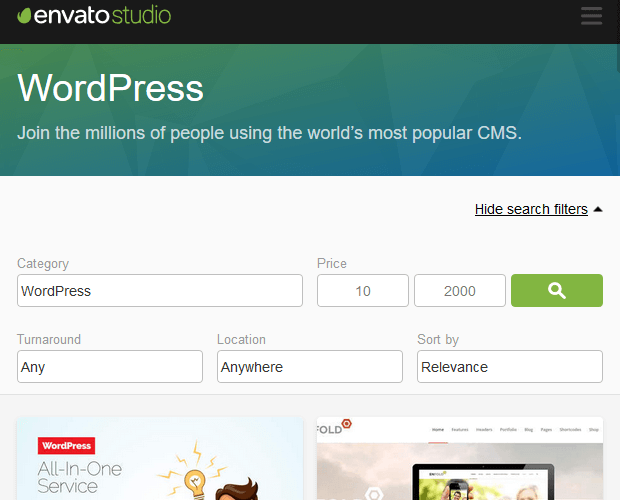Click the Turnaround label
620x500 pixels.
click(x=49, y=339)
